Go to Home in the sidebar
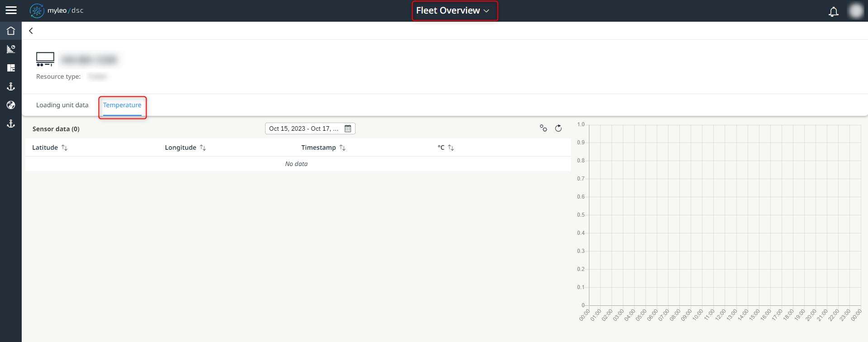 (x=11, y=31)
